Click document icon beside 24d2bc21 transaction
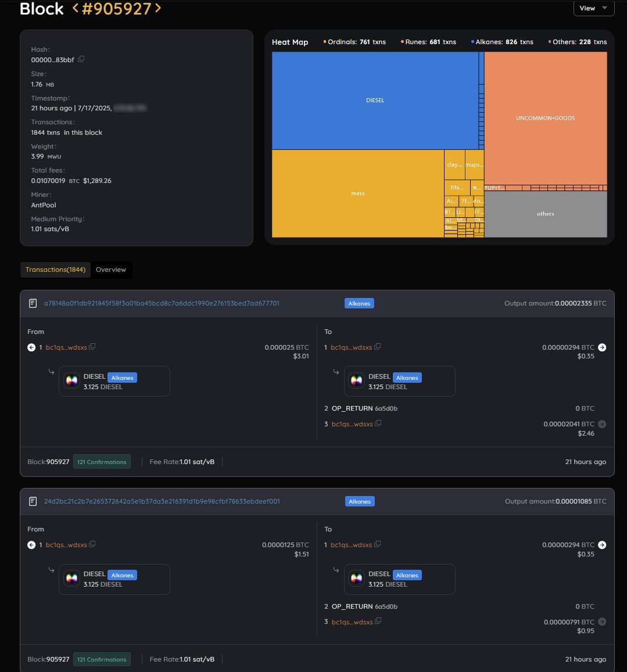The width and height of the screenshot is (627, 672). pos(33,501)
